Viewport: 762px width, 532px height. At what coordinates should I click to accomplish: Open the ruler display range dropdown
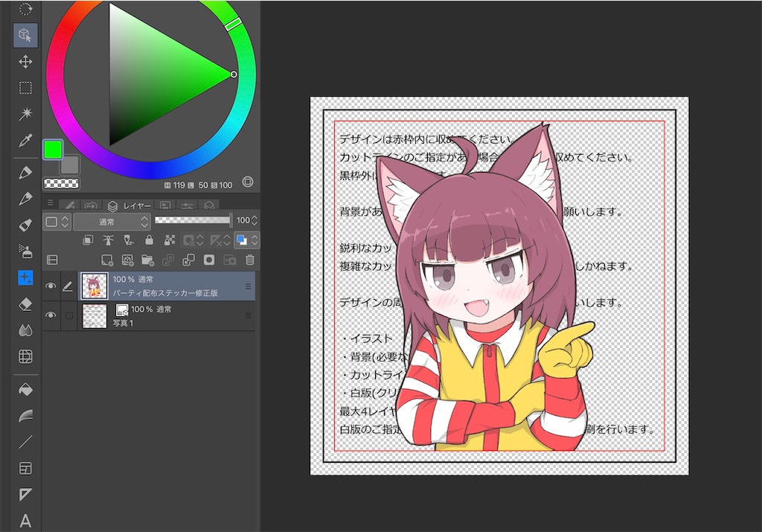click(x=220, y=240)
